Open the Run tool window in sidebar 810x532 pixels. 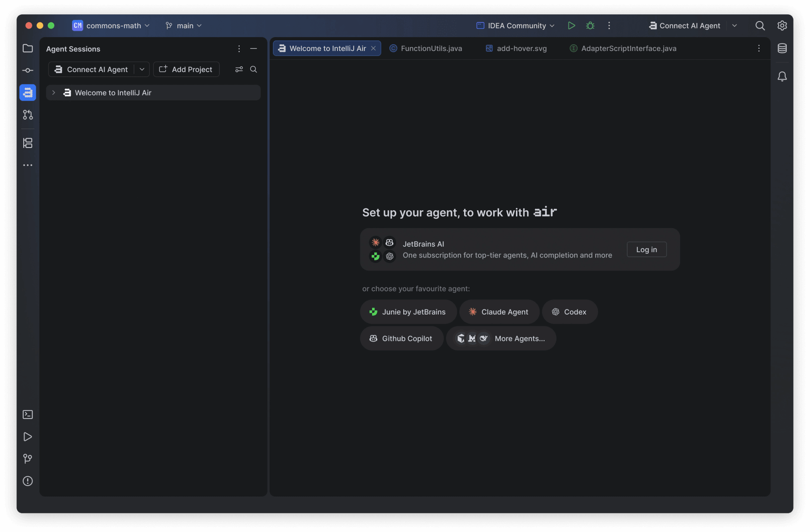pyautogui.click(x=27, y=437)
